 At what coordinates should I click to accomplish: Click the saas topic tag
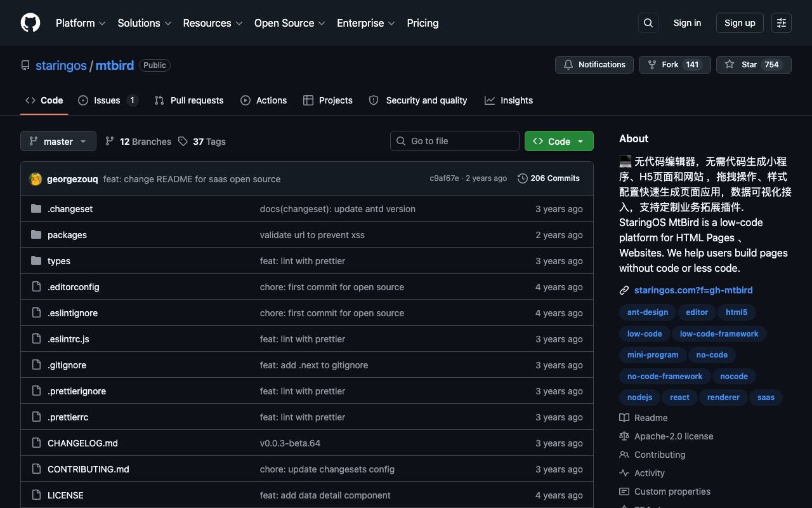point(766,398)
